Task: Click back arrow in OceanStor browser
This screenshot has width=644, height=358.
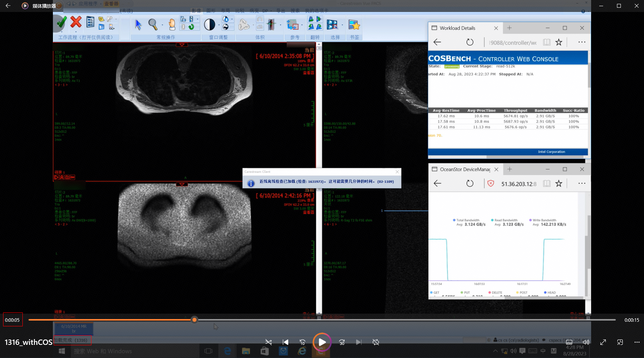Action: pos(437,183)
